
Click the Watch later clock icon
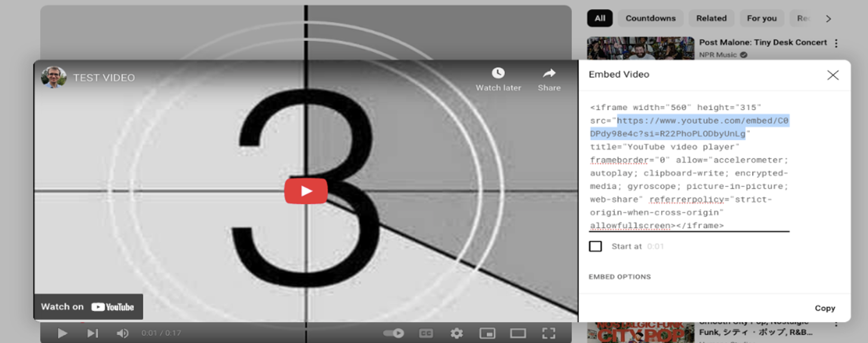point(498,73)
